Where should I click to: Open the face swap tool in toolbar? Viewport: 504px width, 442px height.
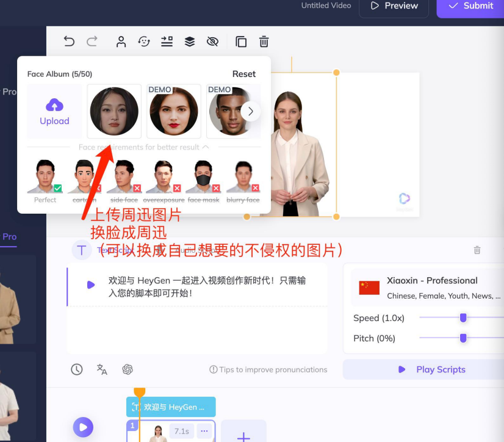click(x=143, y=42)
